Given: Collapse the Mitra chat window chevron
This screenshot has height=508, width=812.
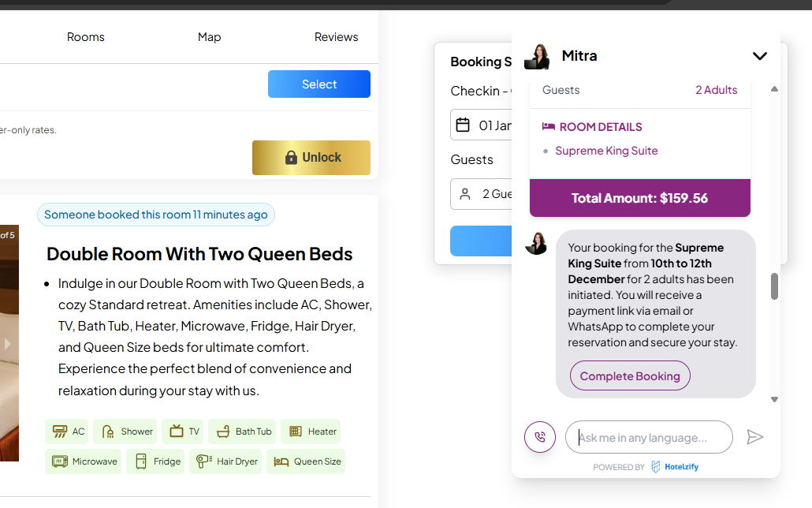Looking at the screenshot, I should (759, 56).
